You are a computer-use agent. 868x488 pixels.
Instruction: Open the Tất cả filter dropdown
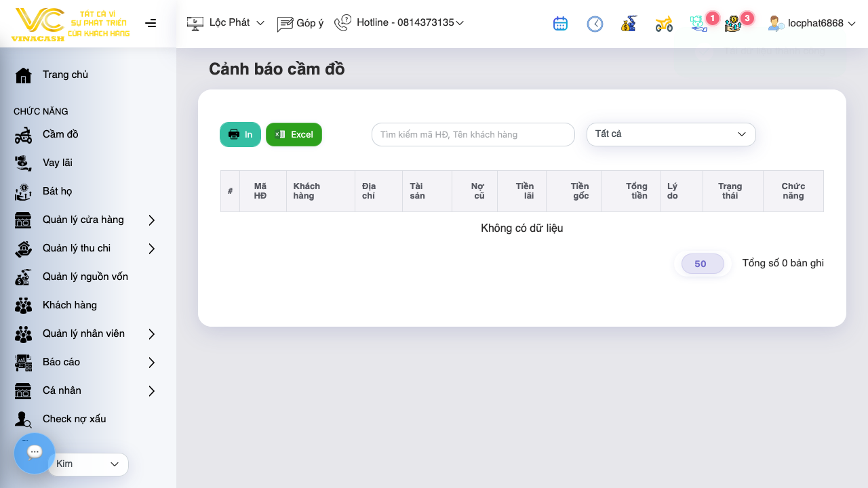click(x=671, y=134)
